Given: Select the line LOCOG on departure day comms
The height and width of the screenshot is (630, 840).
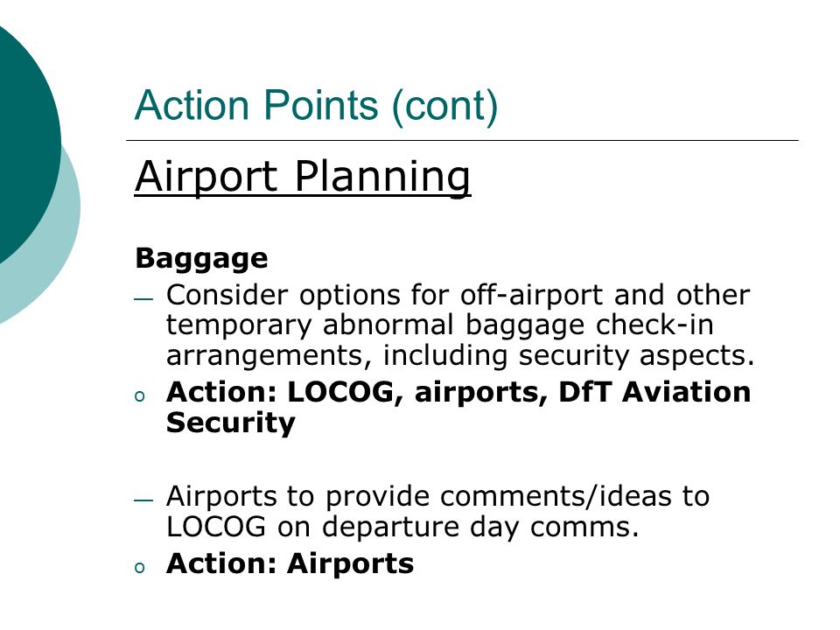Looking at the screenshot, I should coord(402,527).
